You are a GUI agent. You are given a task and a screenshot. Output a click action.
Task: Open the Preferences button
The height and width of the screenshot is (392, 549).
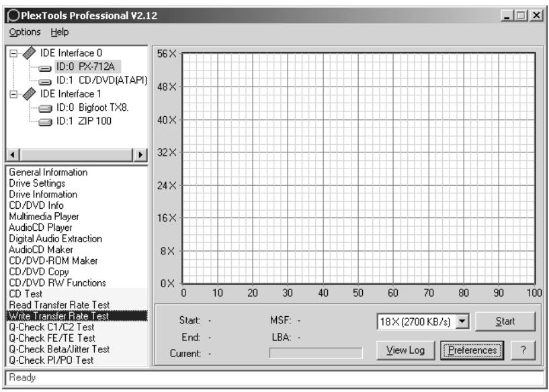[472, 350]
